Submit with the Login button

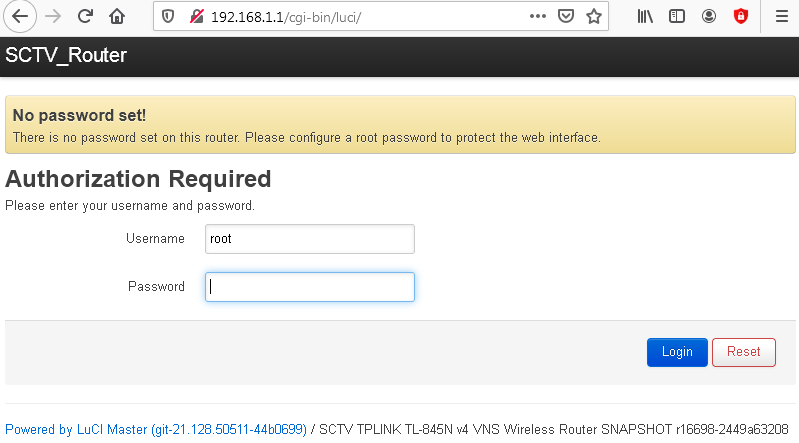click(677, 352)
